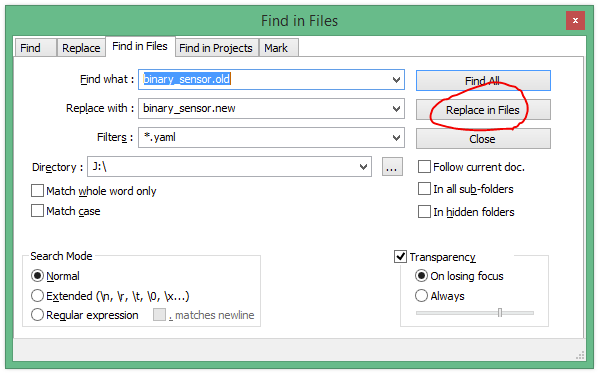Close the Find in Files dialog with X
The height and width of the screenshot is (375, 599).
click(575, 20)
